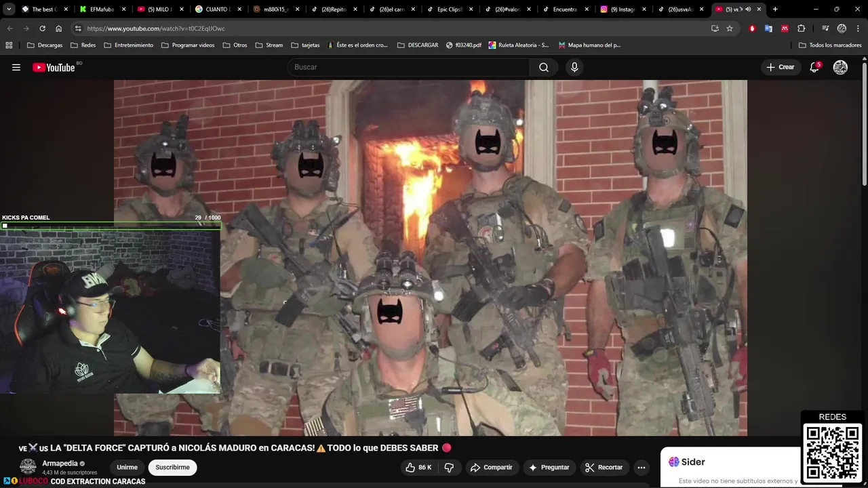
Task: Switch to the Epic Clips tab
Action: pos(449,9)
